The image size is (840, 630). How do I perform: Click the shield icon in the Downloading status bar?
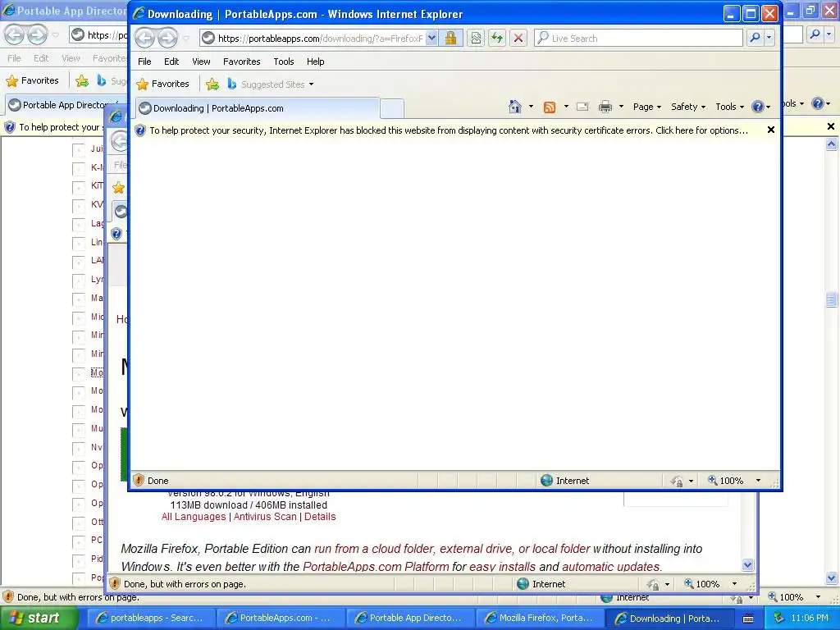pos(138,480)
